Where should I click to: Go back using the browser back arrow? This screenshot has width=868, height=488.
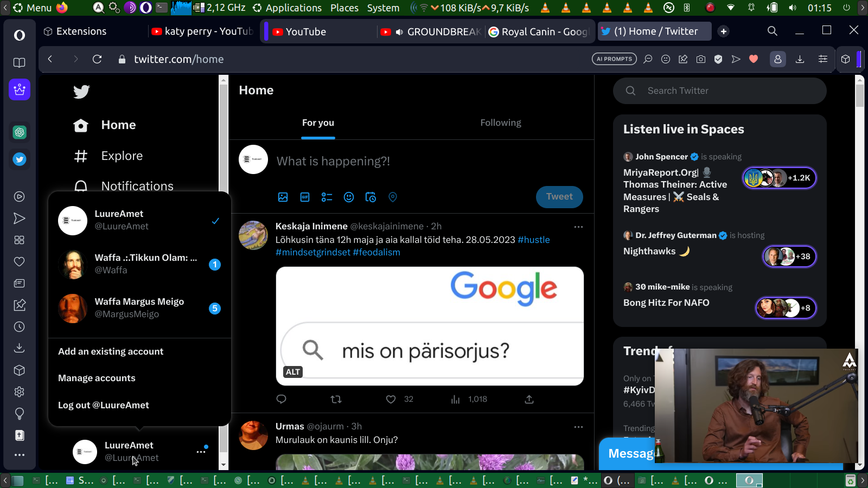tap(50, 59)
